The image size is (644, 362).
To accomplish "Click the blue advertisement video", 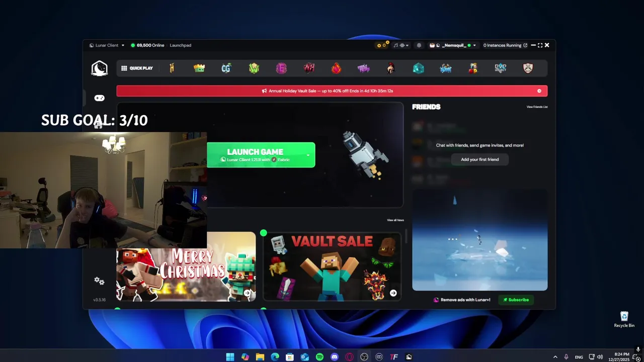I will (x=479, y=240).
